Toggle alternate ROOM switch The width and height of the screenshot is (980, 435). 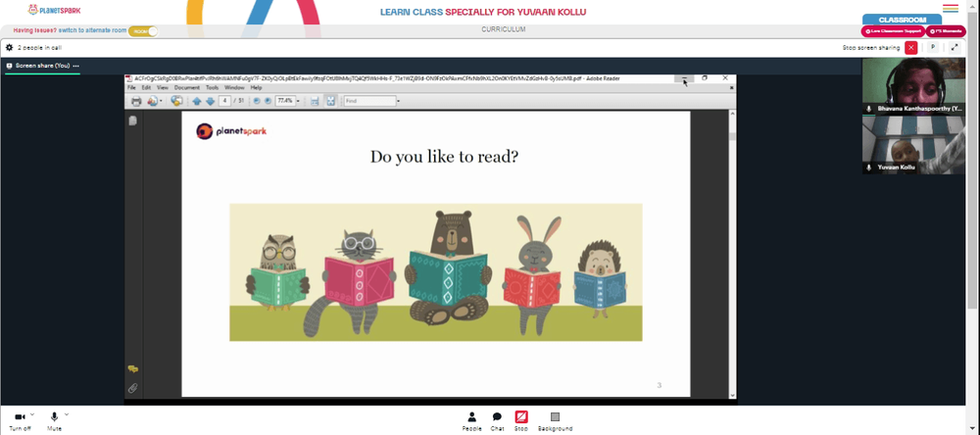coord(143,30)
